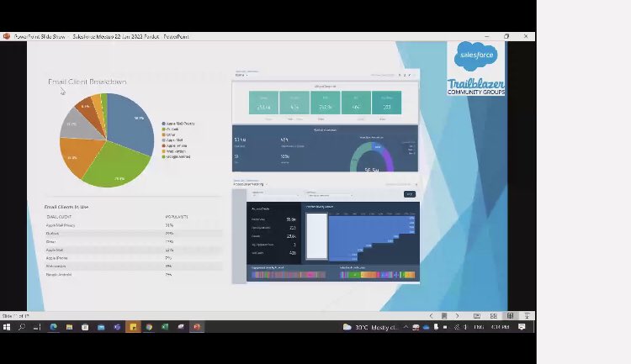Viewport: 631px width, 364px height.
Task: Switch to Google Chrome on the taskbar
Action: [149, 327]
